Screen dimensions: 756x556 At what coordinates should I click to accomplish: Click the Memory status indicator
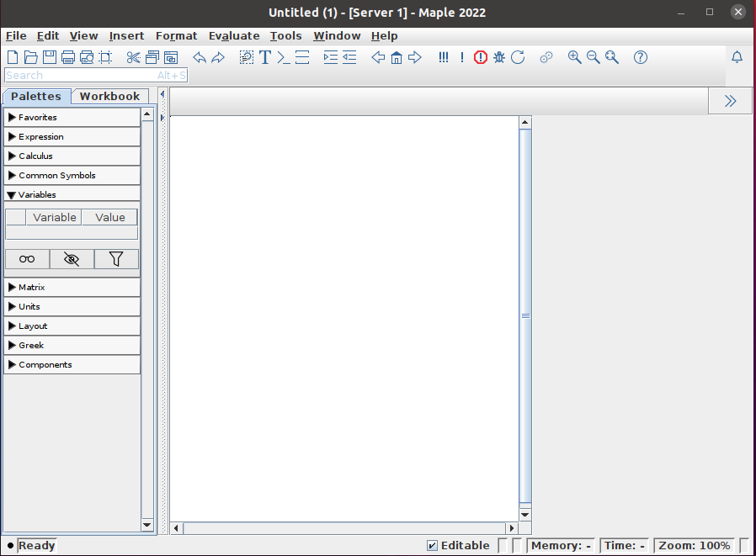561,545
